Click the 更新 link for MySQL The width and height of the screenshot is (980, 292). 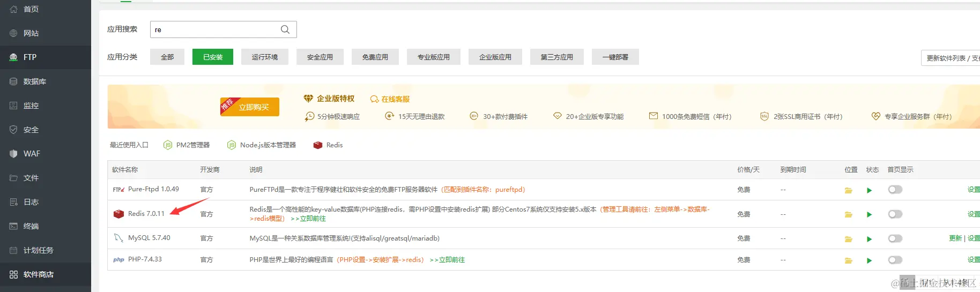click(955, 238)
